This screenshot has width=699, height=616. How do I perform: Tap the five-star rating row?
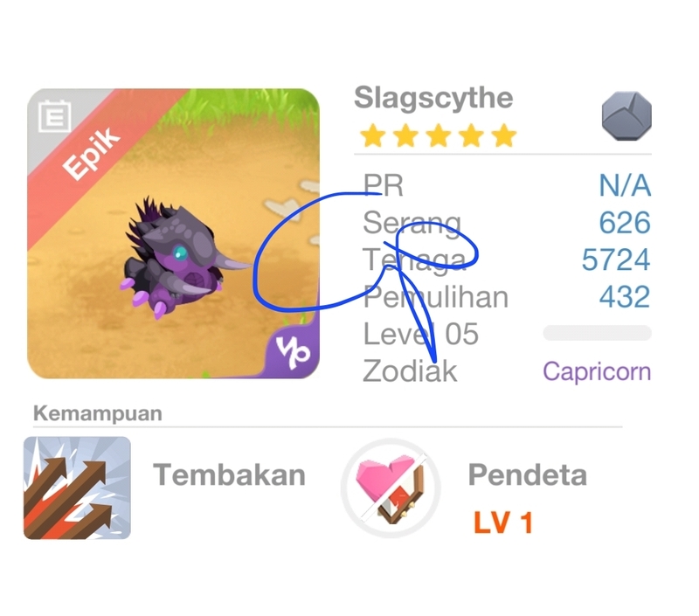(x=439, y=135)
